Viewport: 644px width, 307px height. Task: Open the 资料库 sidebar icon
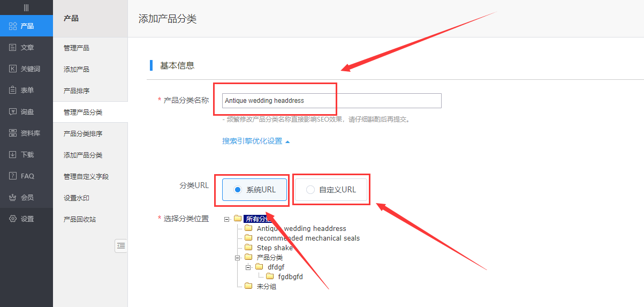[13, 133]
